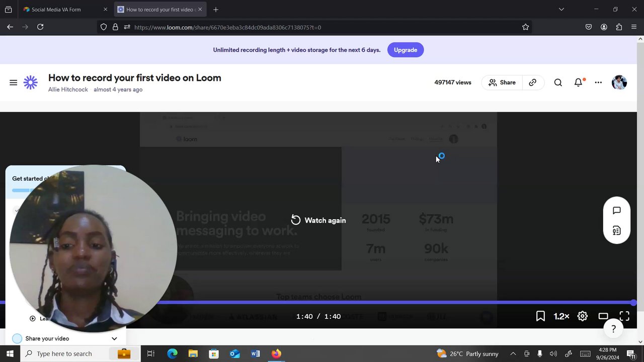Close the Social Media VA Form tab
Viewport: 644px width, 362px height.
[105, 10]
